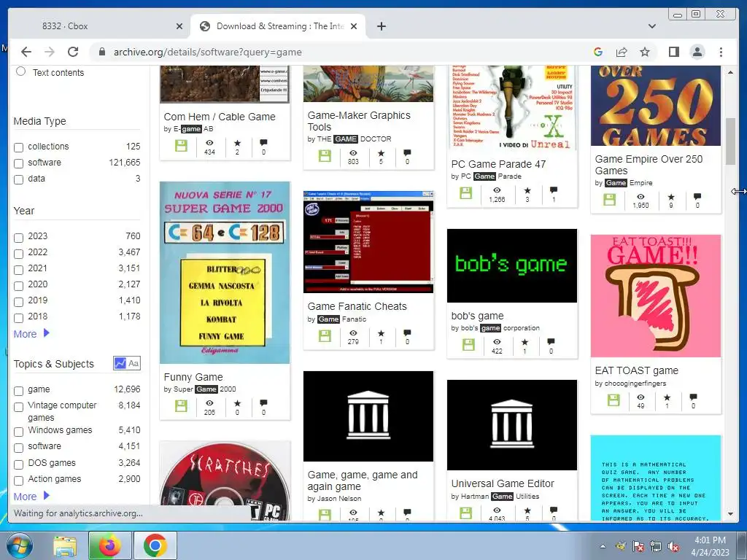Click the Funny Game cover thumbnail
The height and width of the screenshot is (560, 747).
click(x=225, y=273)
